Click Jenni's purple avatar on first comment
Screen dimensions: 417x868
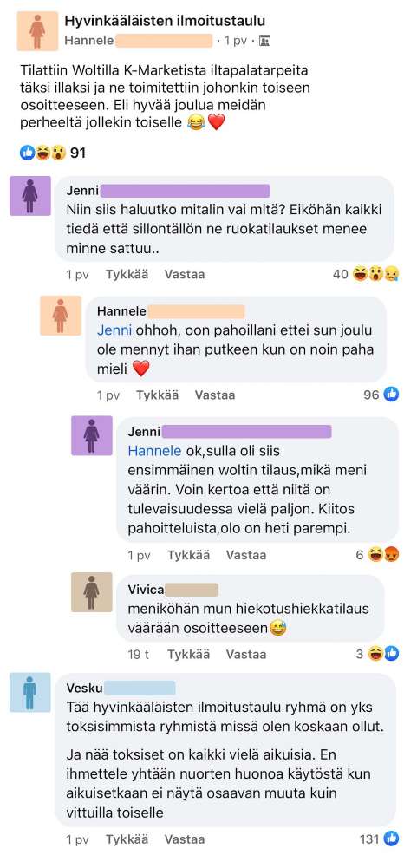click(x=29, y=196)
